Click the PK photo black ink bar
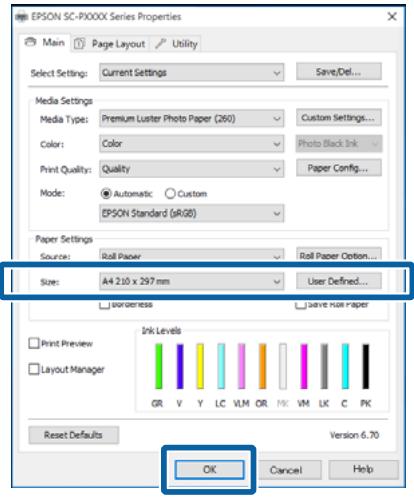 click(366, 367)
